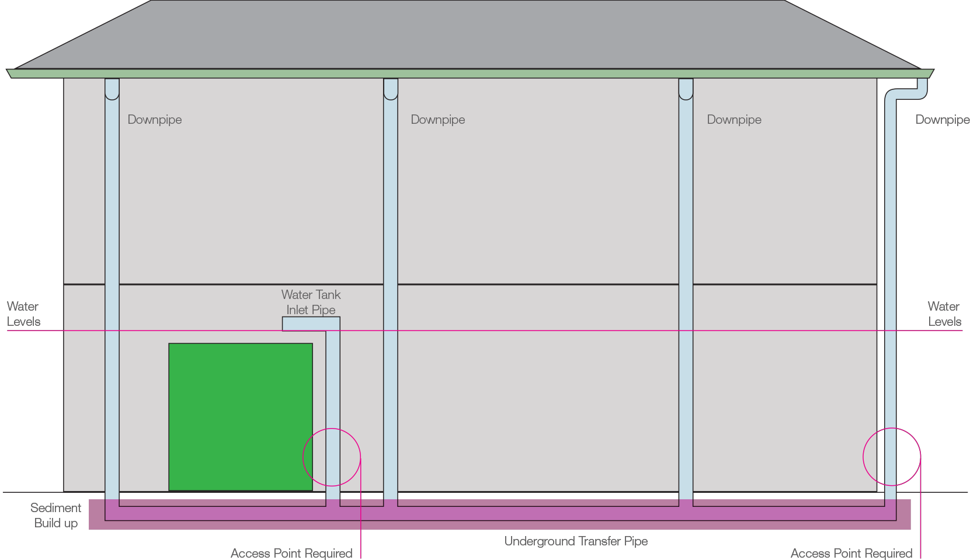Click the second "Downpipe" label from left

pyautogui.click(x=437, y=120)
